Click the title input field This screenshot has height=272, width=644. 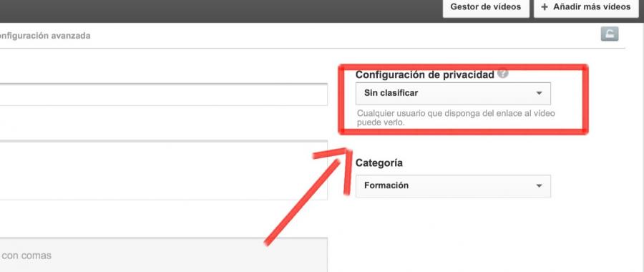tap(163, 94)
